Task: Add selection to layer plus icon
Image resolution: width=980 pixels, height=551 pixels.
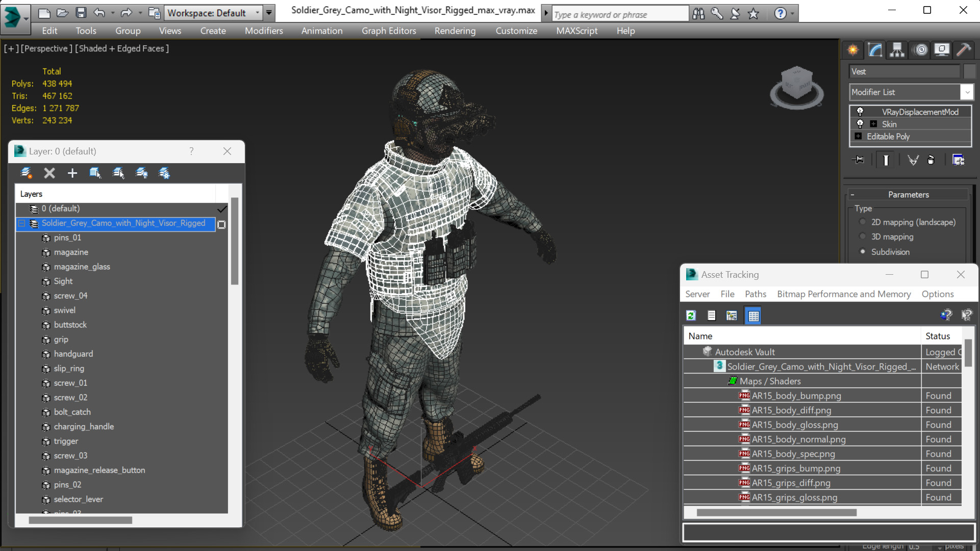Action: (72, 173)
